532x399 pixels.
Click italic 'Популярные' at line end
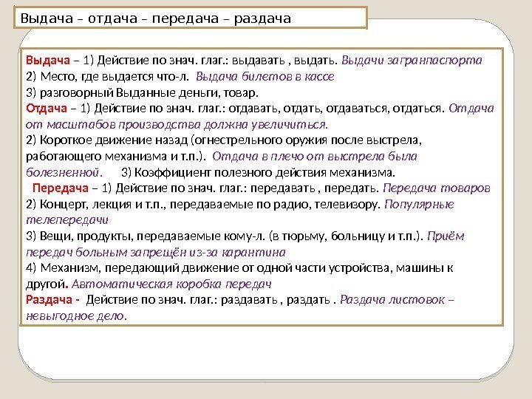coord(419,205)
